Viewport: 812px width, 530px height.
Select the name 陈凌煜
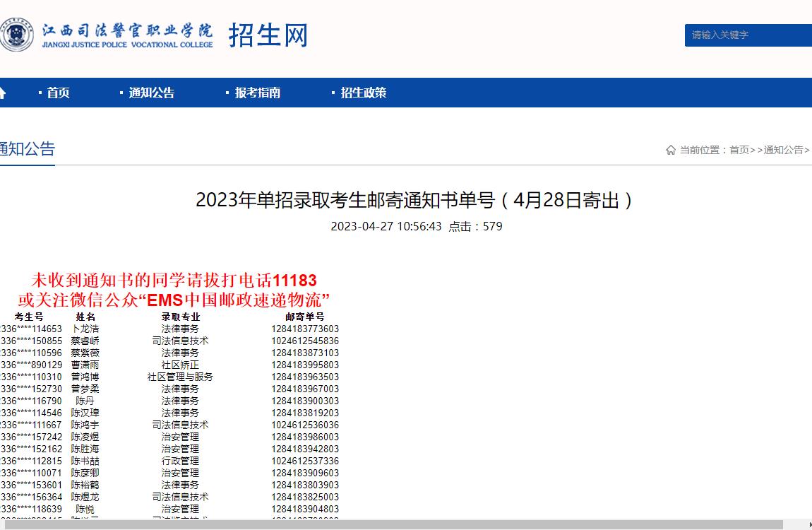[x=85, y=437]
